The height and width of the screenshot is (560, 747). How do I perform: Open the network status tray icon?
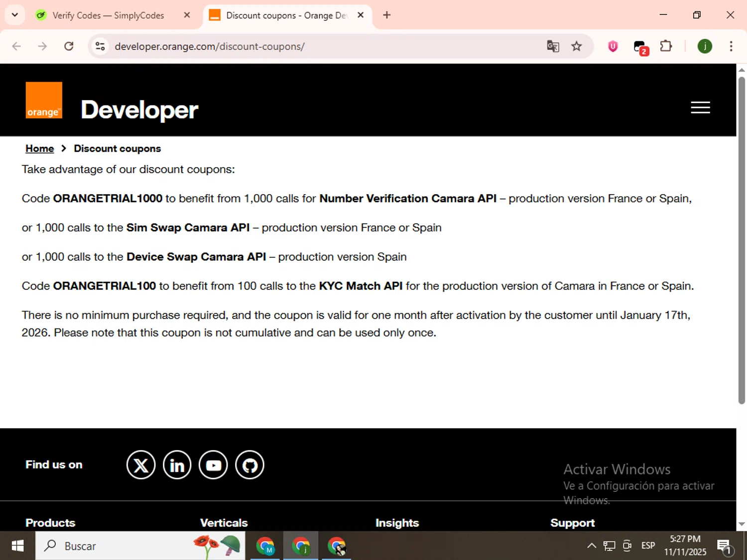609,546
